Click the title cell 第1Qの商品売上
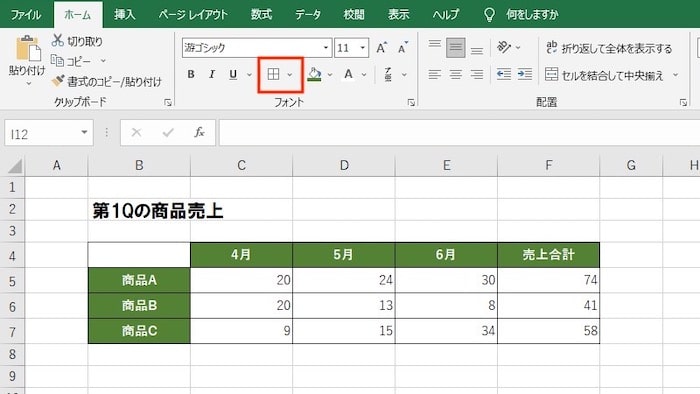Viewport: 700px width, 394px height. (158, 211)
